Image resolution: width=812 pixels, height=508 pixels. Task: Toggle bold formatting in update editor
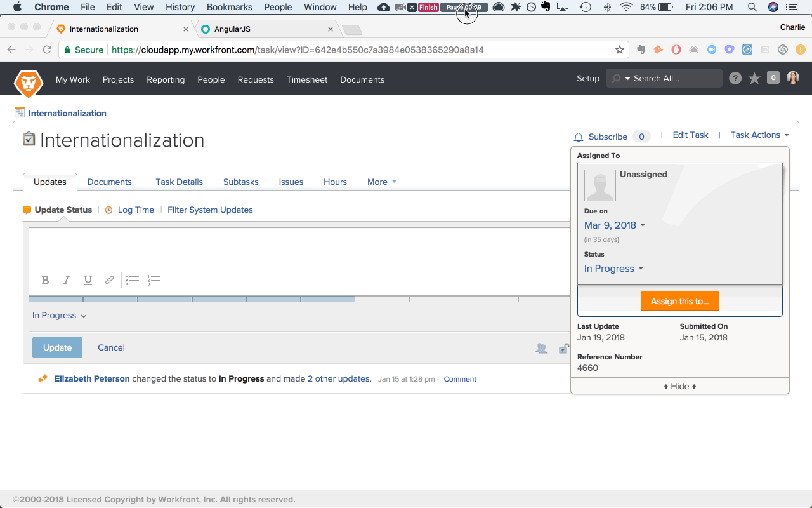point(45,280)
